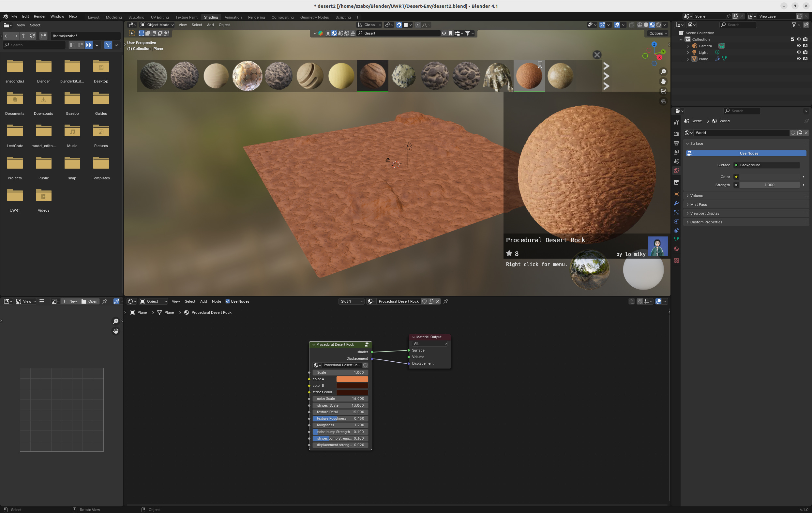Hide the Camera in the outliner
Screen dimensions: 812x513
coord(798,46)
